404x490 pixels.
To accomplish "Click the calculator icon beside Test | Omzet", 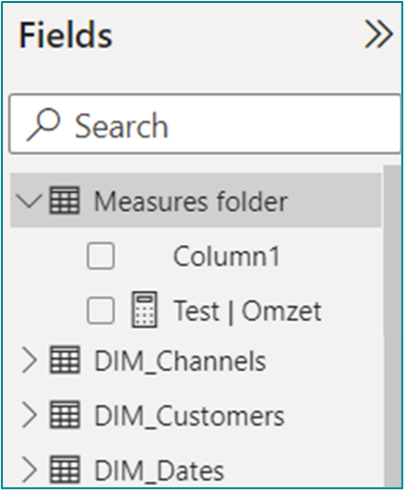I will pos(144,310).
